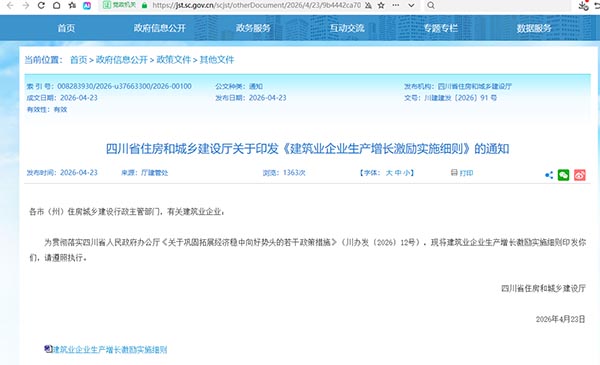Image resolution: width=600 pixels, height=365 pixels.
Task: Click the 当前位置 label
Action: tap(43, 60)
